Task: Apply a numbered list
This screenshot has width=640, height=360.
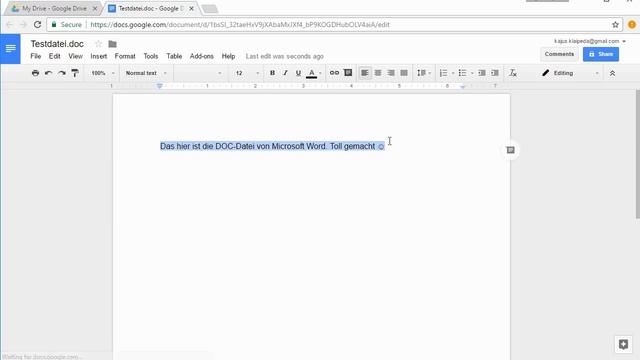Action: coord(443,73)
